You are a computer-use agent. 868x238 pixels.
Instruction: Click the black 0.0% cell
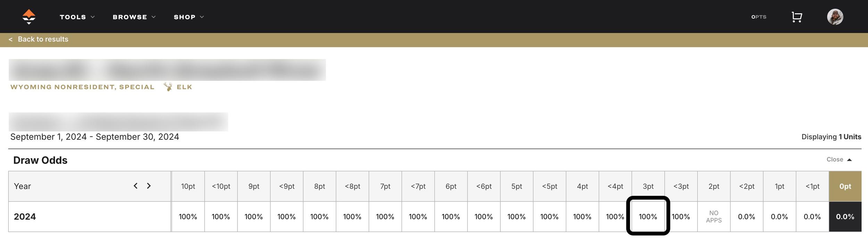(x=845, y=216)
